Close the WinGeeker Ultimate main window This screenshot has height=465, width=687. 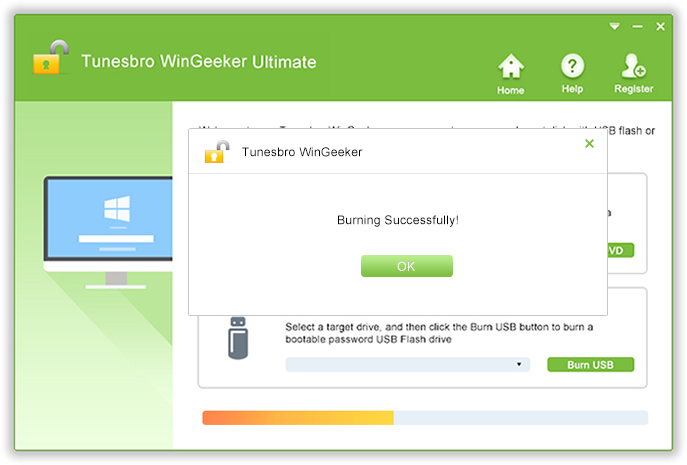coord(660,26)
